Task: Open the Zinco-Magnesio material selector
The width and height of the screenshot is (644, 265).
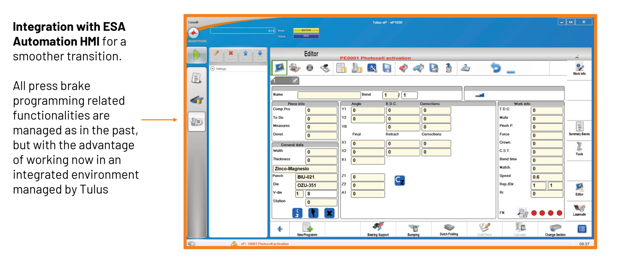Action: tap(305, 169)
